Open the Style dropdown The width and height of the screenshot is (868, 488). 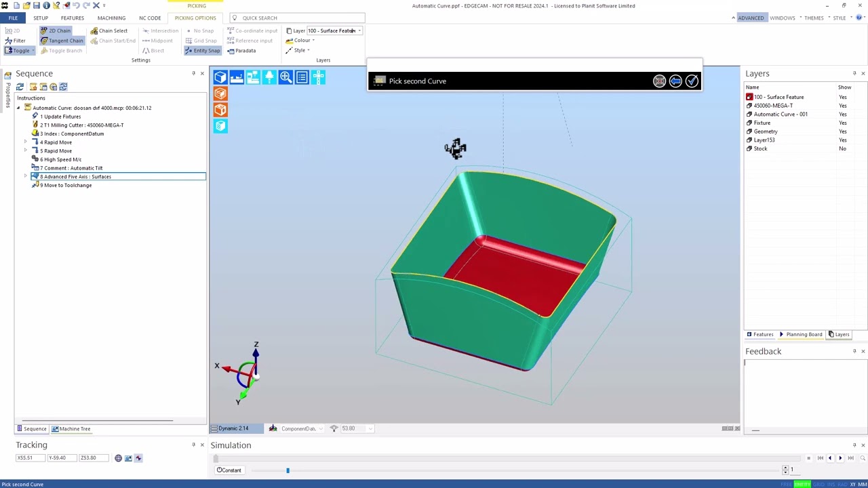298,50
